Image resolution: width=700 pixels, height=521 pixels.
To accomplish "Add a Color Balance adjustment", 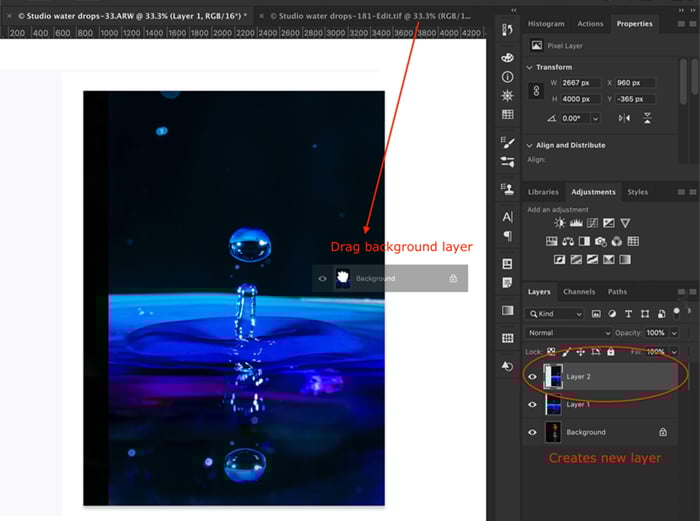I will [568, 242].
